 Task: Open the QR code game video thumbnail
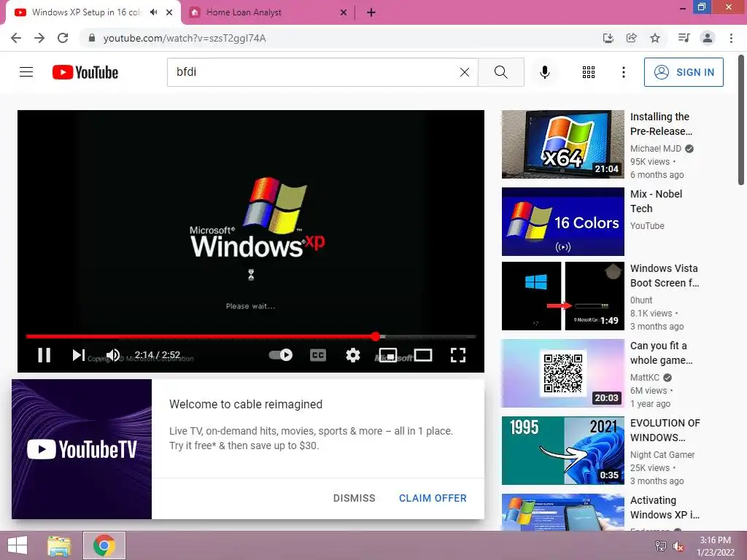[562, 373]
